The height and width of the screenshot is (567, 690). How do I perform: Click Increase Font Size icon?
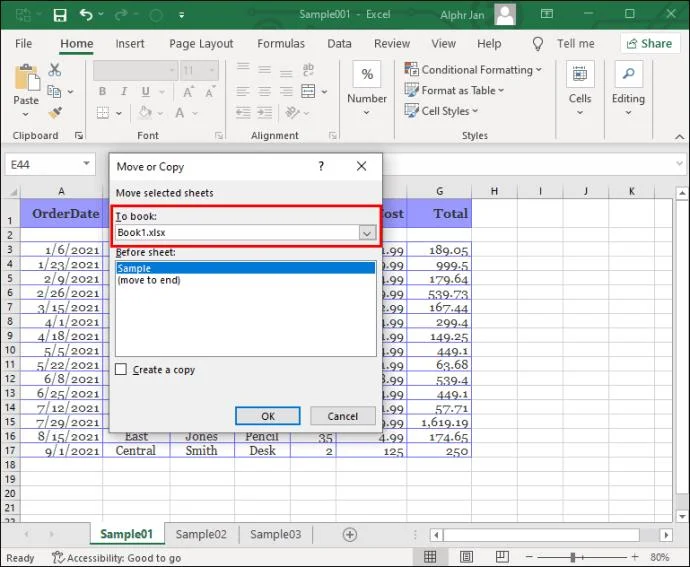(x=188, y=92)
